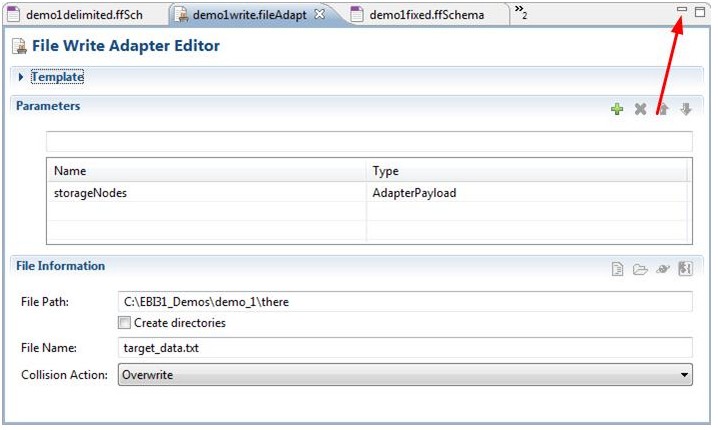The height and width of the screenshot is (430, 718).
Task: Switch to the demo1delimited.ffSch tab
Action: tap(84, 15)
